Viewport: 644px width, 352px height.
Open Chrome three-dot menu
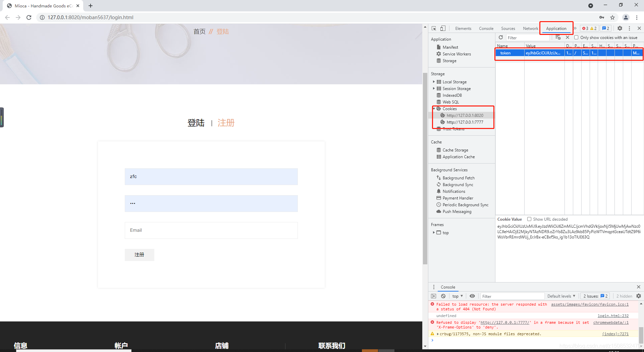pos(637,17)
